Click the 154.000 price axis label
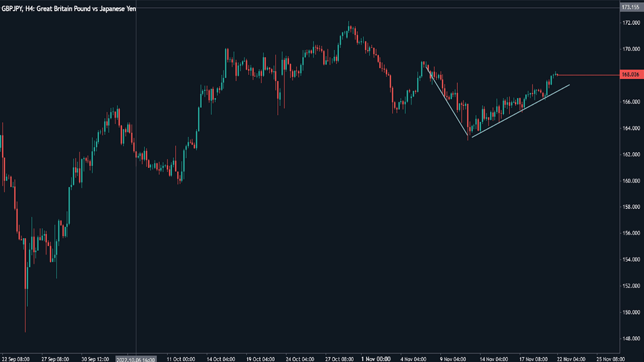 point(631,260)
